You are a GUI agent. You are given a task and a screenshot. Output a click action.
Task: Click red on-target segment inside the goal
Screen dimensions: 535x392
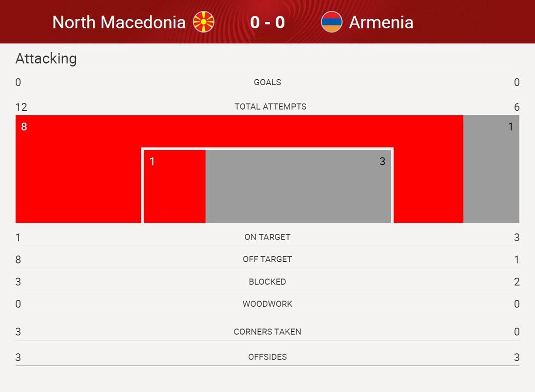tap(175, 186)
